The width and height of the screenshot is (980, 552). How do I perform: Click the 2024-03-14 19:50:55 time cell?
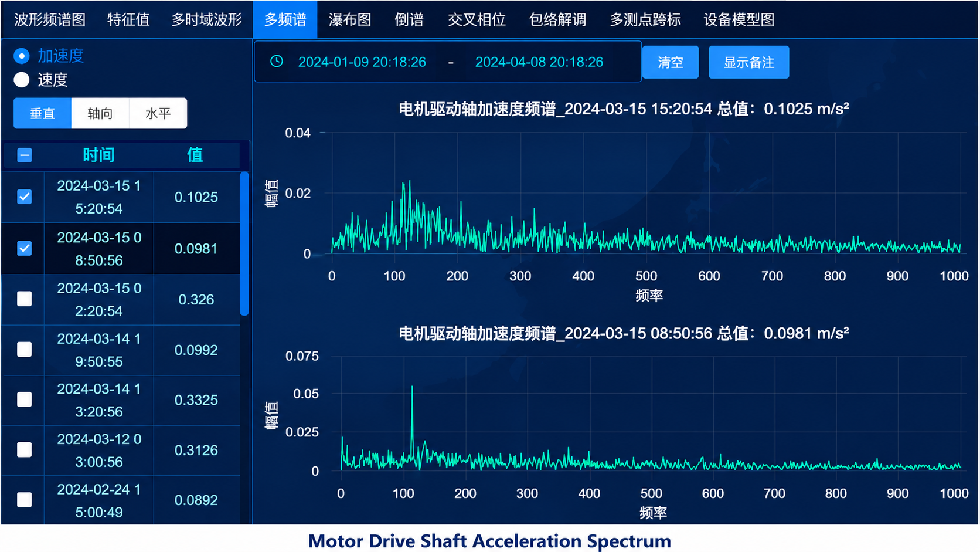point(99,350)
